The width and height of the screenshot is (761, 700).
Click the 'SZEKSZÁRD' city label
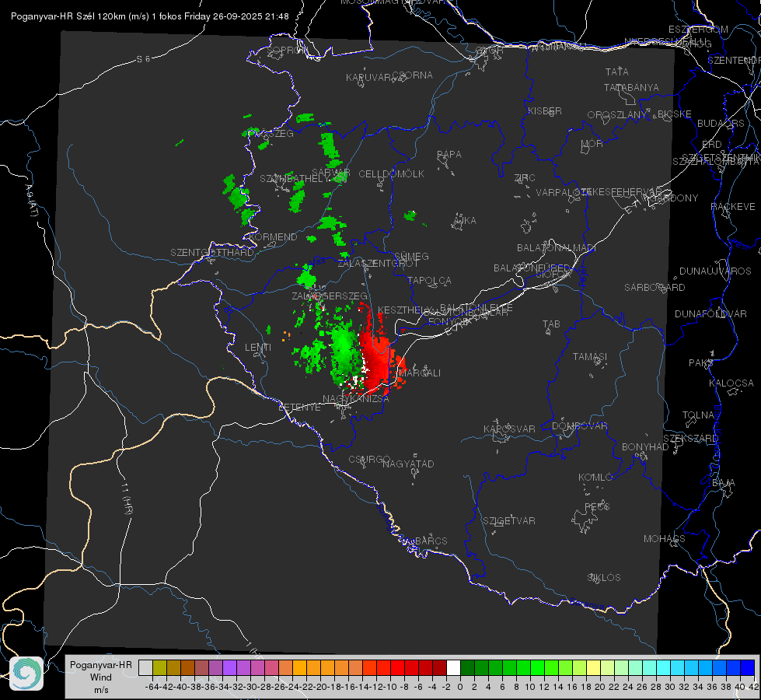pos(690,439)
